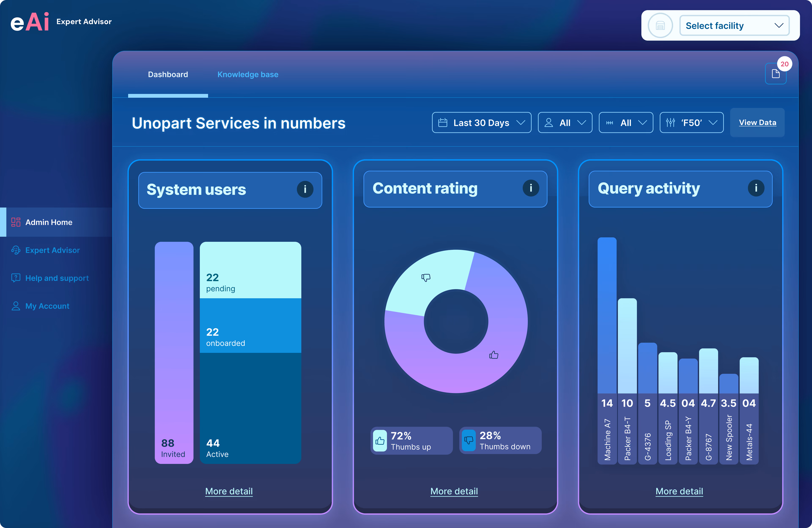Viewport: 812px width, 528px height.
Task: Click the thumbs down icon in donut chart
Action: point(426,278)
